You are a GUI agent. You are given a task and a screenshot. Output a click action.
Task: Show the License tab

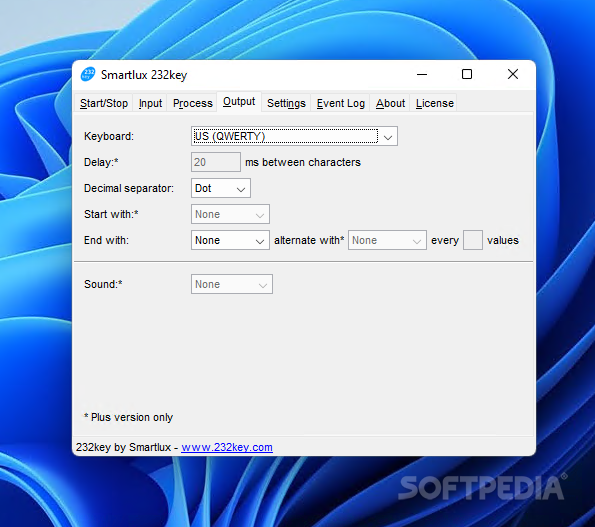click(x=434, y=103)
